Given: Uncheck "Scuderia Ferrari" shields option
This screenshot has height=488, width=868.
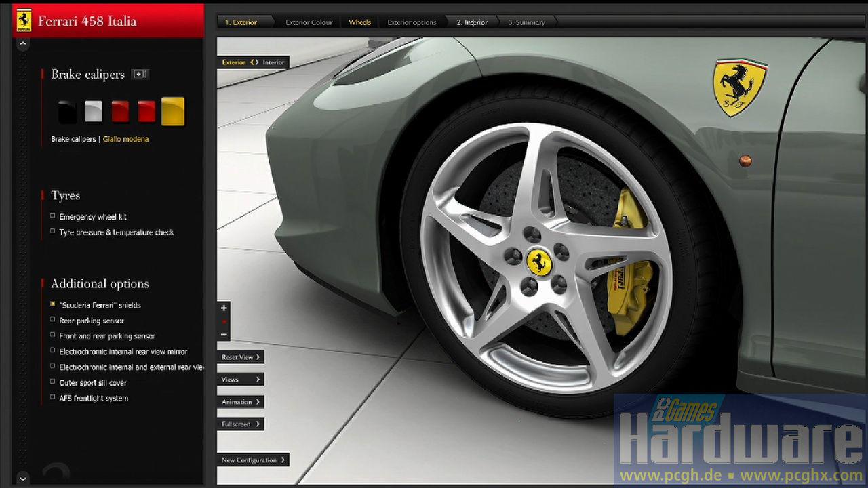Looking at the screenshot, I should (x=53, y=304).
